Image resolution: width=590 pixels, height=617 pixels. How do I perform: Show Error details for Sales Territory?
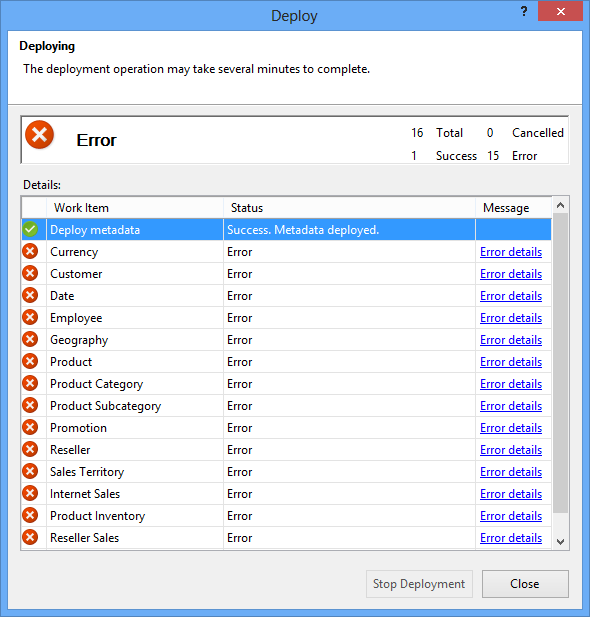click(511, 472)
